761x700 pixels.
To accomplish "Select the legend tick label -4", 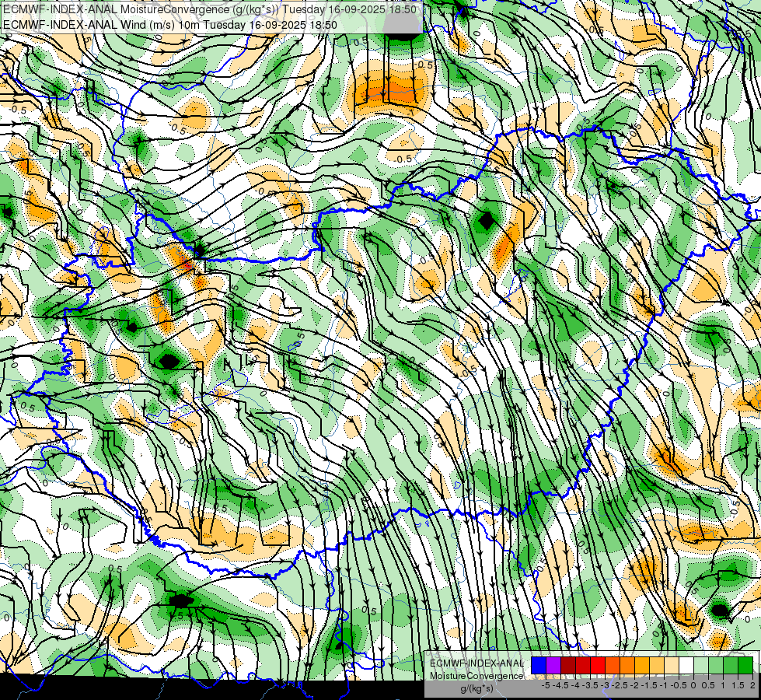I will tap(575, 685).
